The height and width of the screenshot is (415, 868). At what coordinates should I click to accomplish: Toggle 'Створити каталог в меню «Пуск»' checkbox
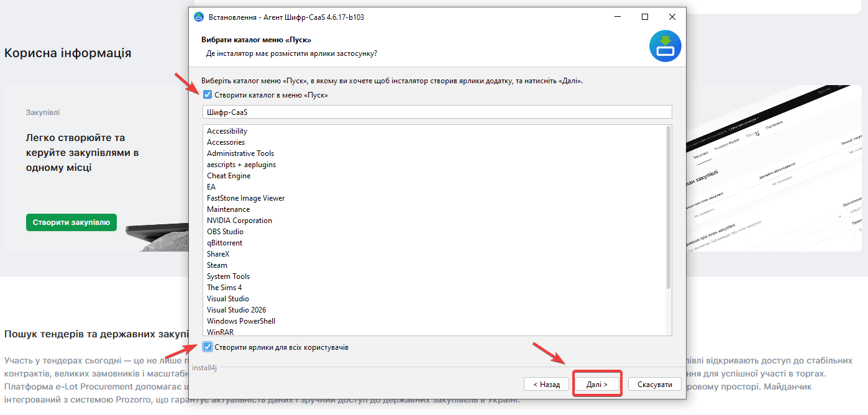click(208, 95)
